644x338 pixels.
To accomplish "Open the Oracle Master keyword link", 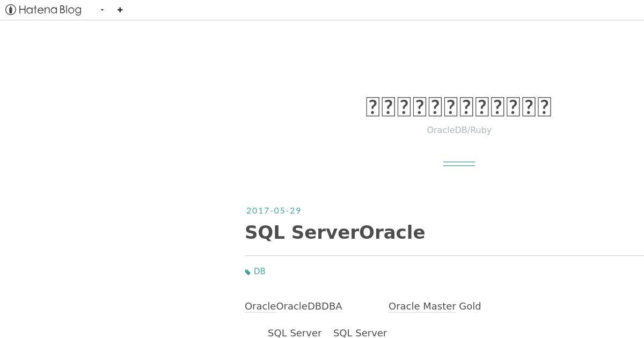I will 422,306.
